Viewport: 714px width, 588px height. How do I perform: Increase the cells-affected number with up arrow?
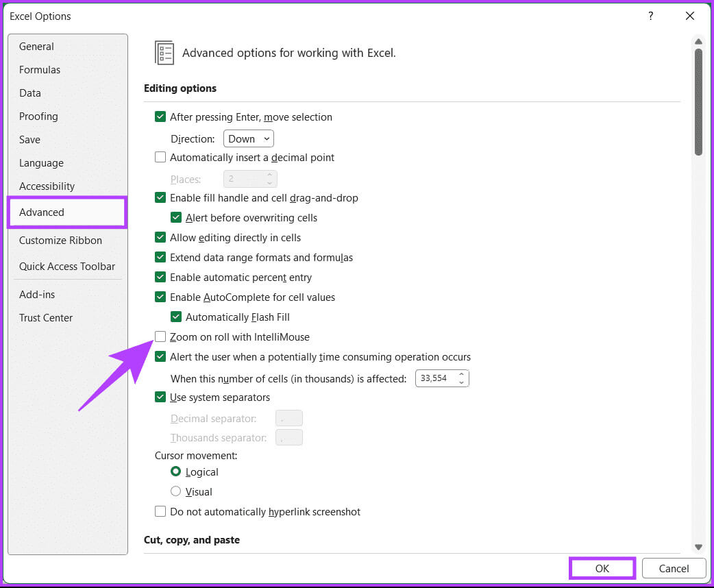pos(461,374)
